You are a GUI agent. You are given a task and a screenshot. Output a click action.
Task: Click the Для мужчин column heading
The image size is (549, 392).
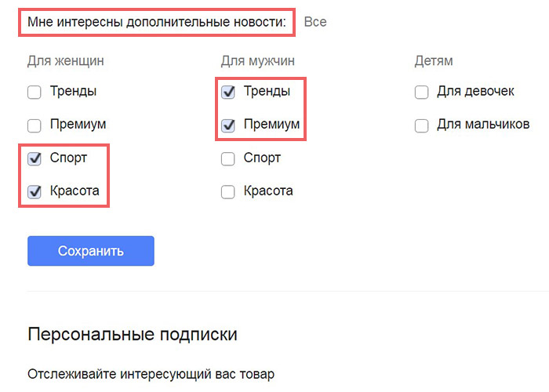(258, 60)
